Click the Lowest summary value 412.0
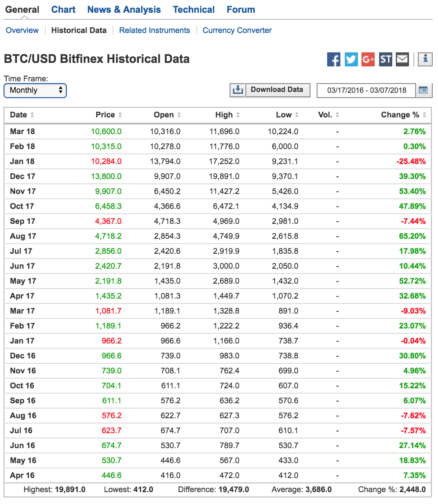 pos(143,489)
